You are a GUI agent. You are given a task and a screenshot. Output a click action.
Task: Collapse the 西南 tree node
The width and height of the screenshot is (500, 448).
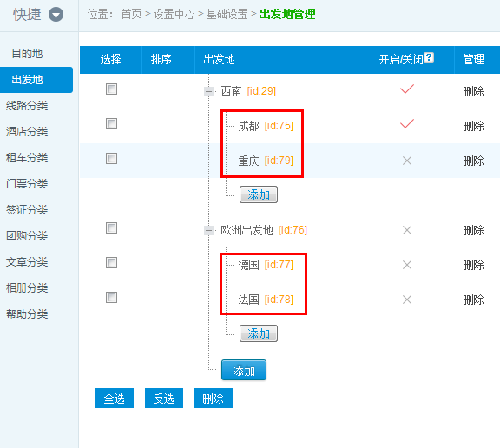[209, 92]
